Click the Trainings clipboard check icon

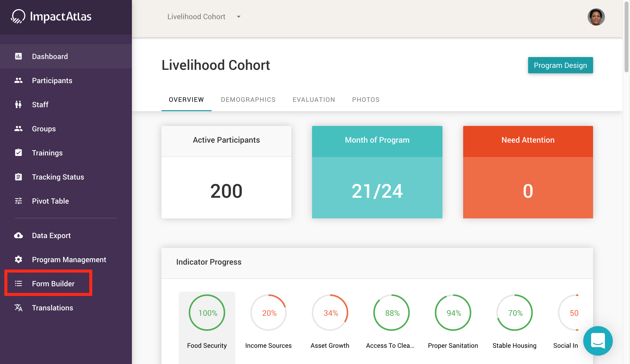tap(18, 153)
